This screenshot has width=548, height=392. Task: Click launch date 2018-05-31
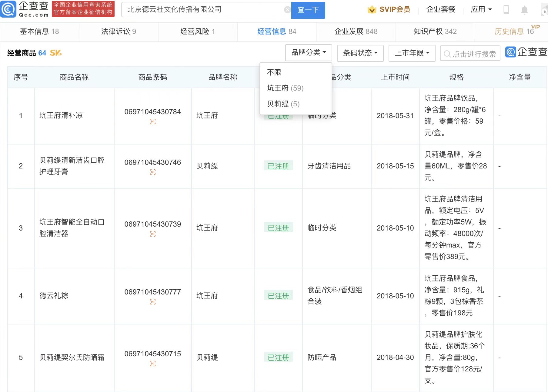[395, 116]
